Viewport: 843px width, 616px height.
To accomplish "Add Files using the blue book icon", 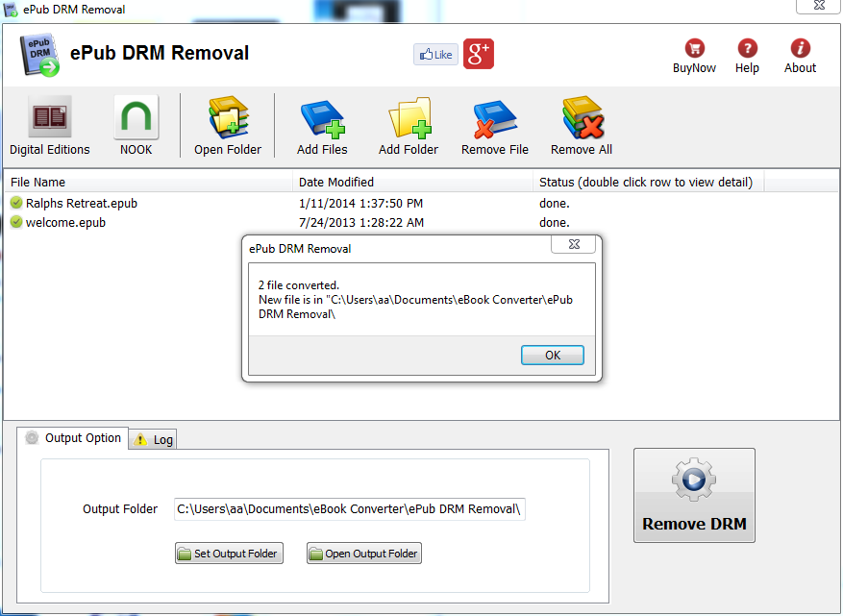I will tap(322, 117).
